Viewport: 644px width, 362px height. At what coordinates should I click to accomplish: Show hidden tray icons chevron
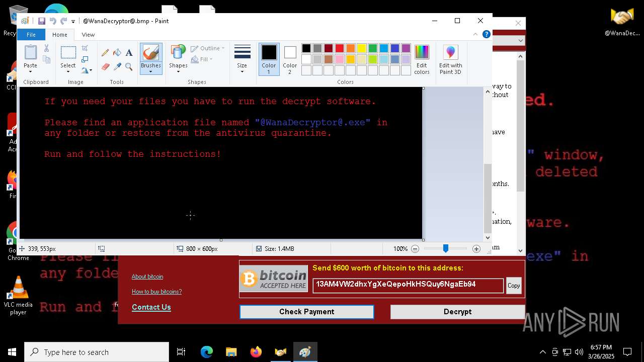(543, 352)
